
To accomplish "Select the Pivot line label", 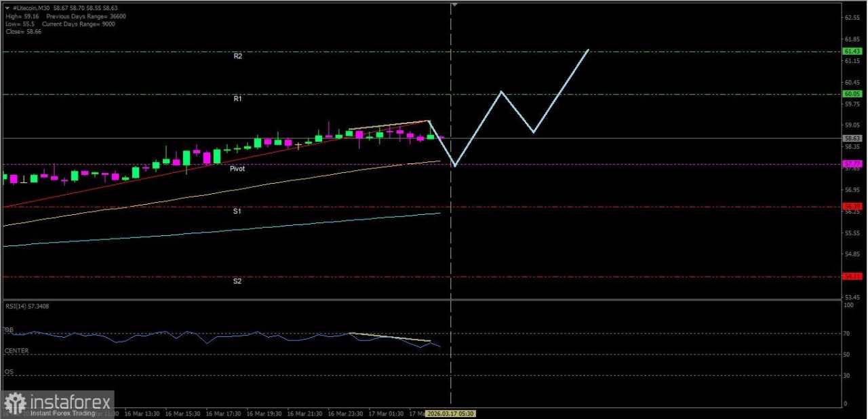I will 237,168.
